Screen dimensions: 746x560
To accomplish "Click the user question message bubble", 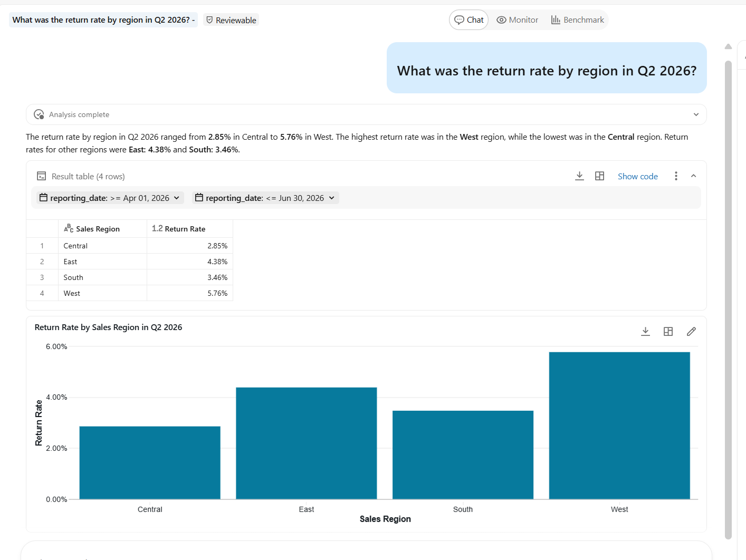I will pyautogui.click(x=547, y=68).
